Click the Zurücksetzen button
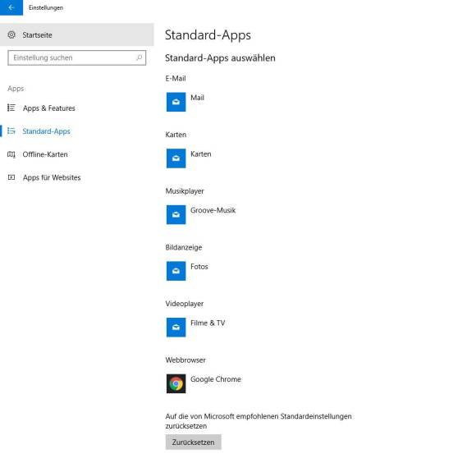The width and height of the screenshot is (476, 454). click(194, 443)
